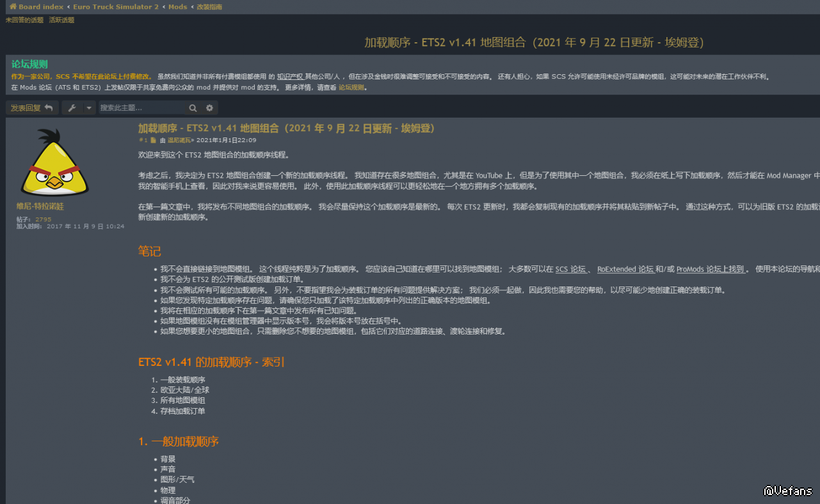Click the note about 版本号放在括号中

point(282,321)
